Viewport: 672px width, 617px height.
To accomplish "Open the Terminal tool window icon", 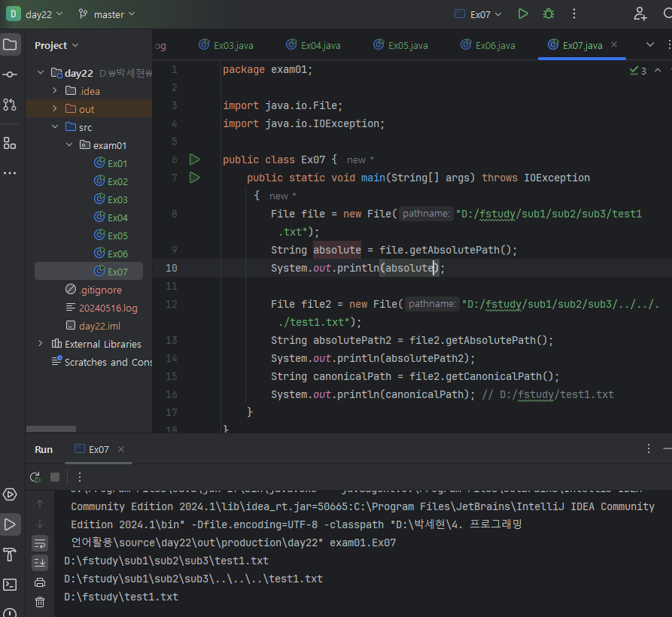I will pyautogui.click(x=10, y=585).
